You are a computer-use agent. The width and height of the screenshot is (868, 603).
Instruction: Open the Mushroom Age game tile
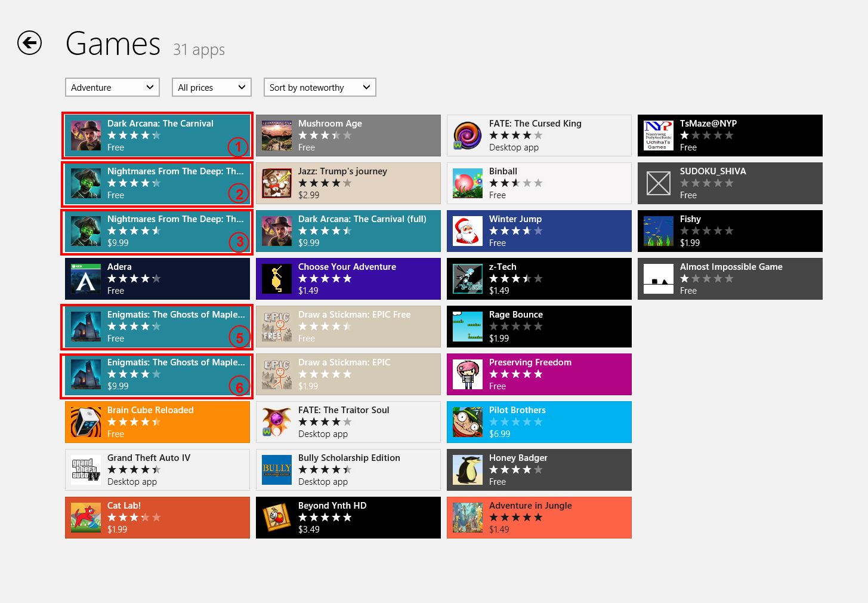[348, 136]
